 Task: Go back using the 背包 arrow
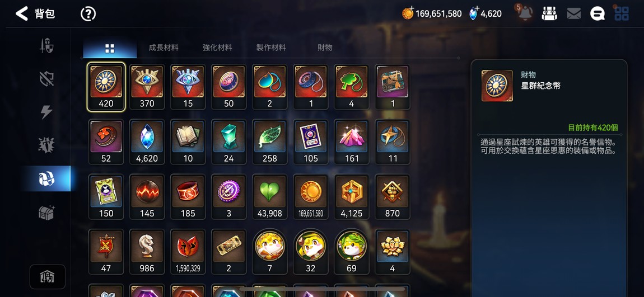[22, 13]
